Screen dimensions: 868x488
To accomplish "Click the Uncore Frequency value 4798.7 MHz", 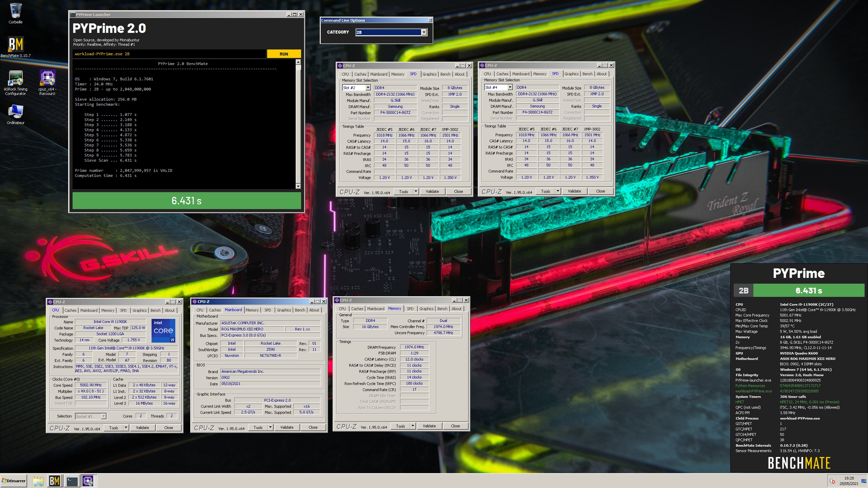I will (443, 333).
